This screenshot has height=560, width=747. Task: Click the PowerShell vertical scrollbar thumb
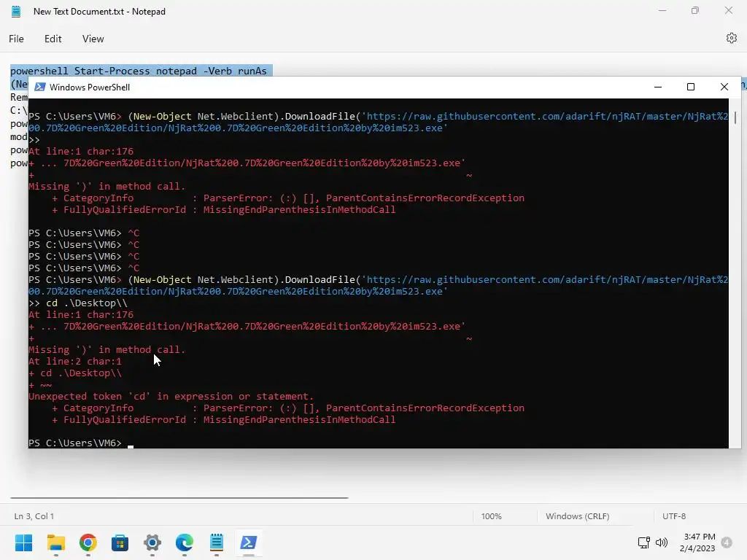[735, 117]
